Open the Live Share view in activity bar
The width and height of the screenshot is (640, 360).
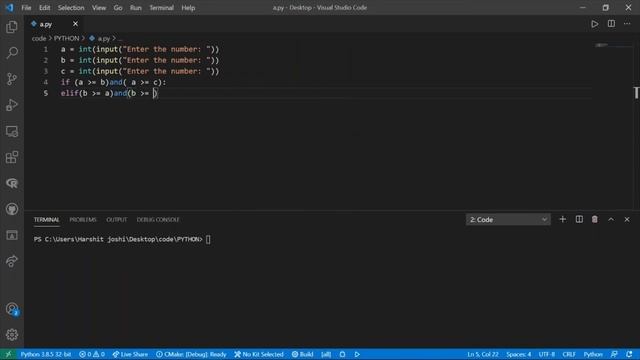pos(12,261)
